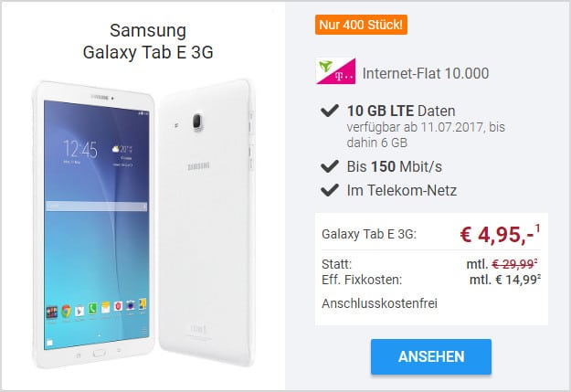
Task: Click the checkmark beside Bis 150 Mbit/s
Action: point(330,166)
